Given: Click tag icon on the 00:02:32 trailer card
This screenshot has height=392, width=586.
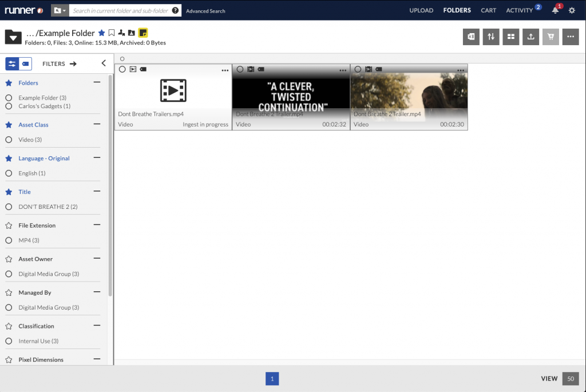Looking at the screenshot, I should coord(261,69).
